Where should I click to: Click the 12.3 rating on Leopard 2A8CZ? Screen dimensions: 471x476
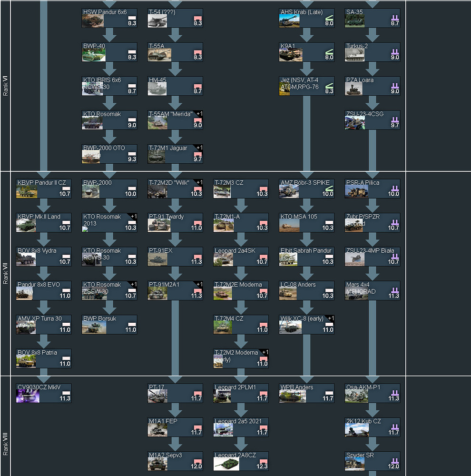coord(262,466)
